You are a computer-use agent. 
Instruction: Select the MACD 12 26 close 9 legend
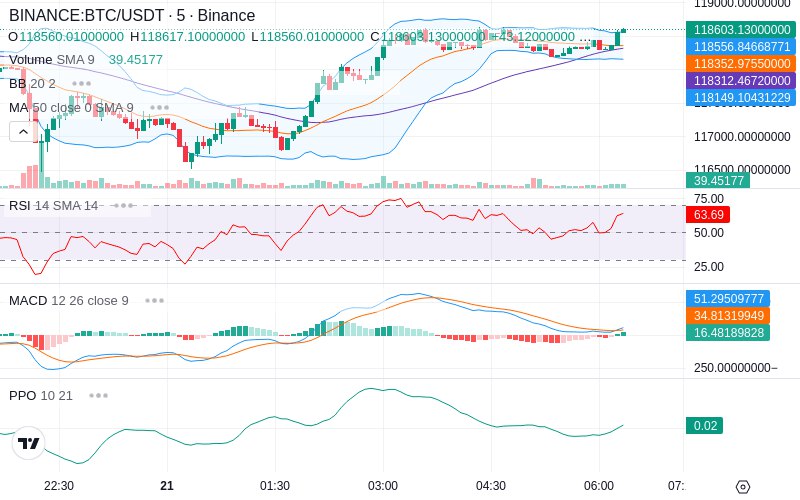(69, 301)
